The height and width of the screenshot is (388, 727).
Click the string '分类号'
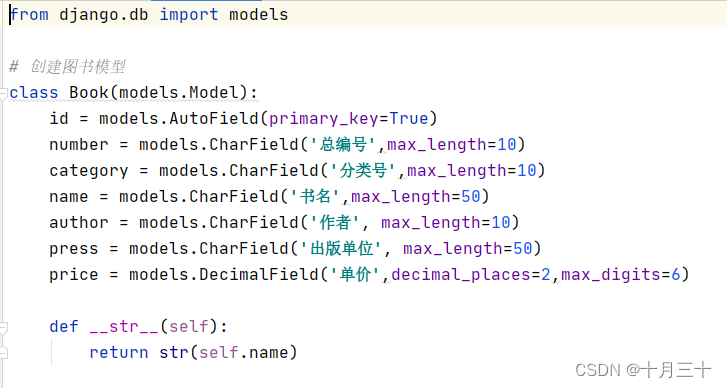point(363,171)
